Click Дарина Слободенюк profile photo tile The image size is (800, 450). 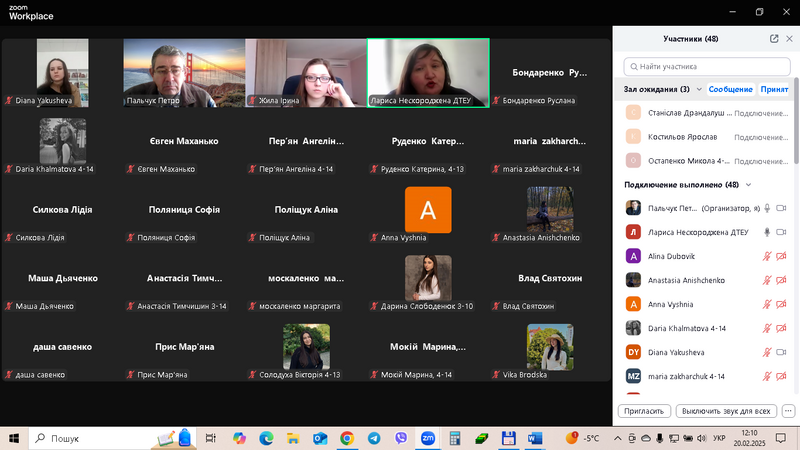428,278
